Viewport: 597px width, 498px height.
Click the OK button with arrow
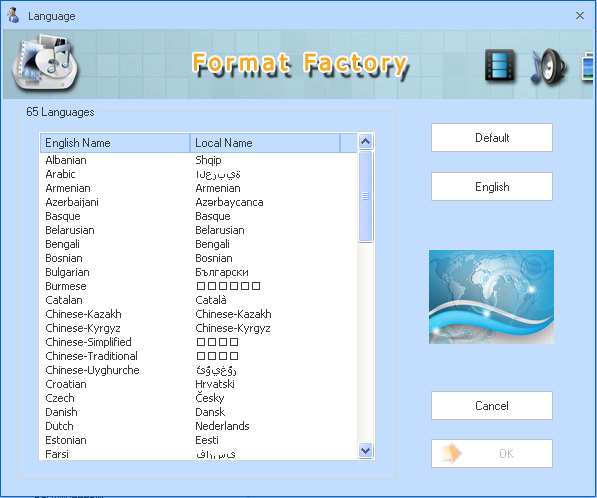pos(492,453)
